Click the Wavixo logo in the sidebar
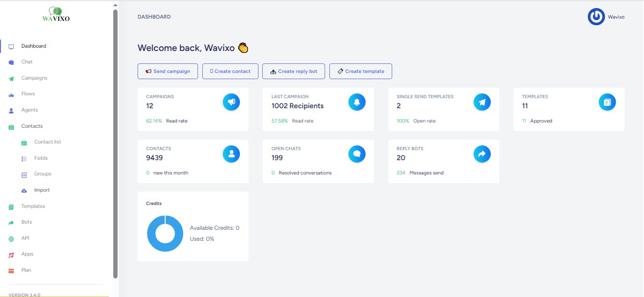Screen dimensions: 644x297 (56, 15)
